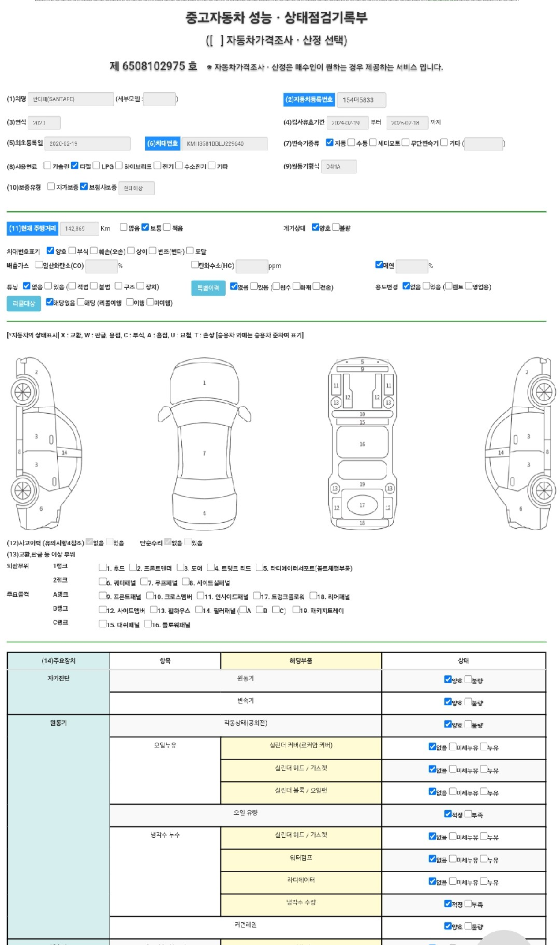The height and width of the screenshot is (945, 560).
Task: Check the 세미오토 transmission checkbox
Action: point(373,143)
